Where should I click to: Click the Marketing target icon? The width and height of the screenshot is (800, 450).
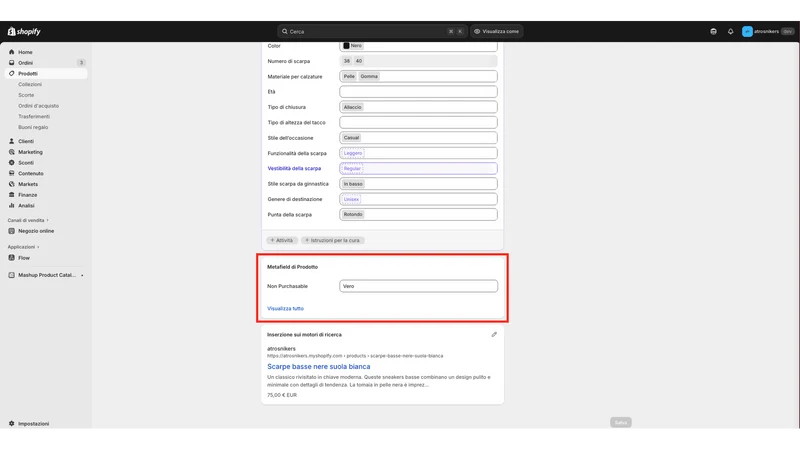12,152
